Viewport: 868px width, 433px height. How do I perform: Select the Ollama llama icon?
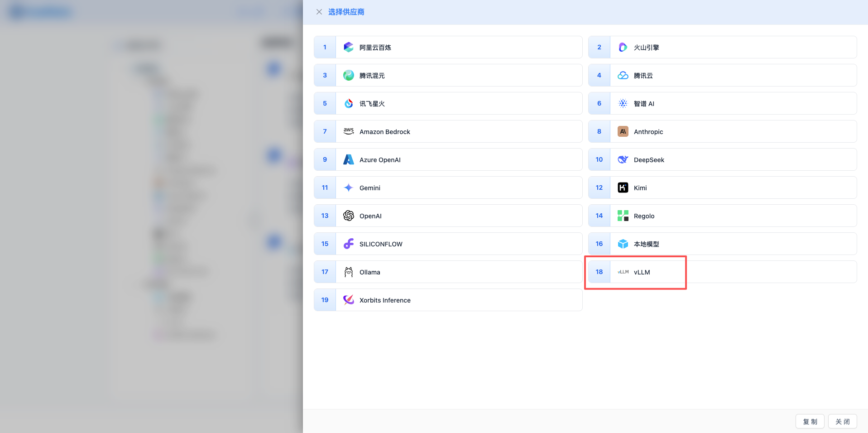(x=348, y=272)
